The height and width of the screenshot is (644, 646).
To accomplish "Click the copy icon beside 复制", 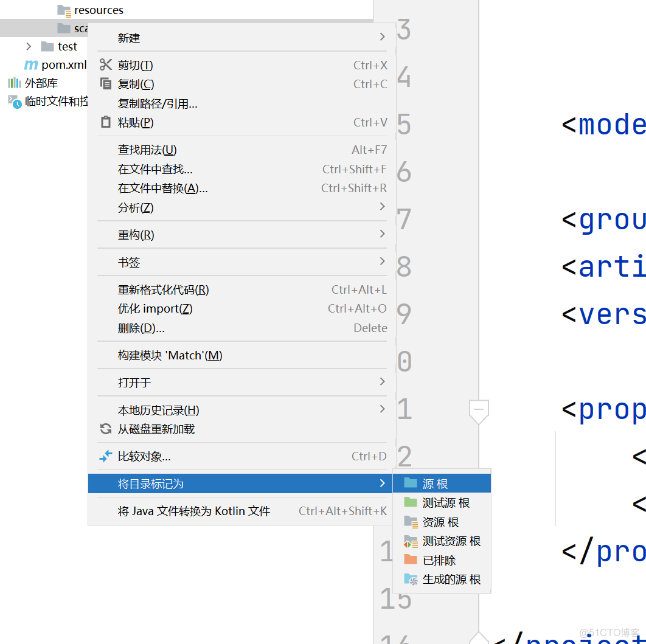I will (105, 84).
